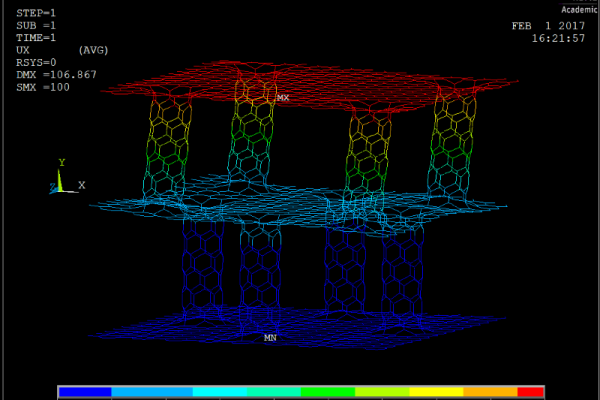Click the Academic label in the corner

click(579, 9)
